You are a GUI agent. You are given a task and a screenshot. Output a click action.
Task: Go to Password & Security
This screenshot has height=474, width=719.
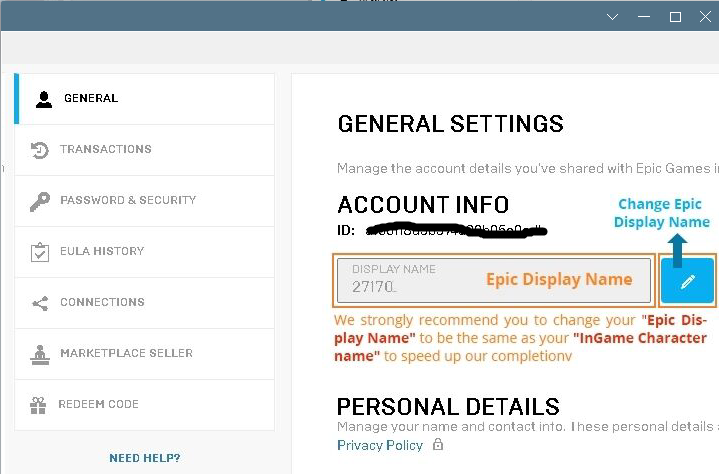144,201
